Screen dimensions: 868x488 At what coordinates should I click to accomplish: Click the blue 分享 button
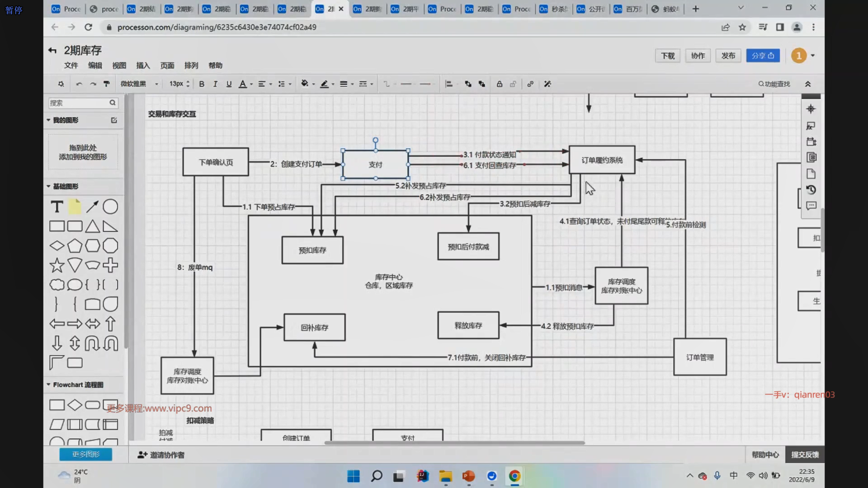tap(763, 56)
